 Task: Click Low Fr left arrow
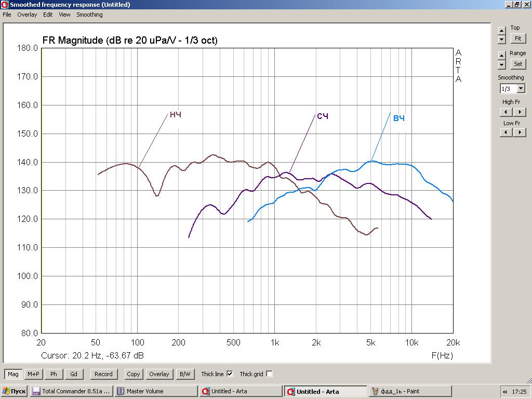point(506,132)
